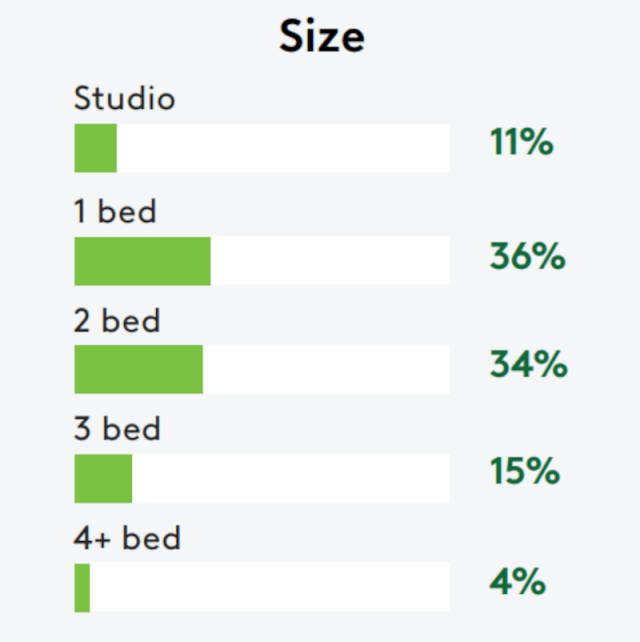
Task: Click the green 1 bed bar fill
Action: (142, 261)
